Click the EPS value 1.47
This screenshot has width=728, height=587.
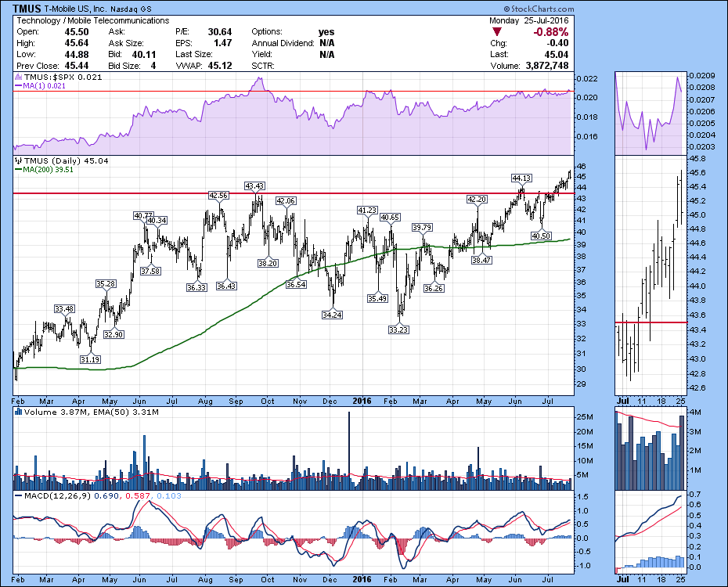(x=223, y=43)
